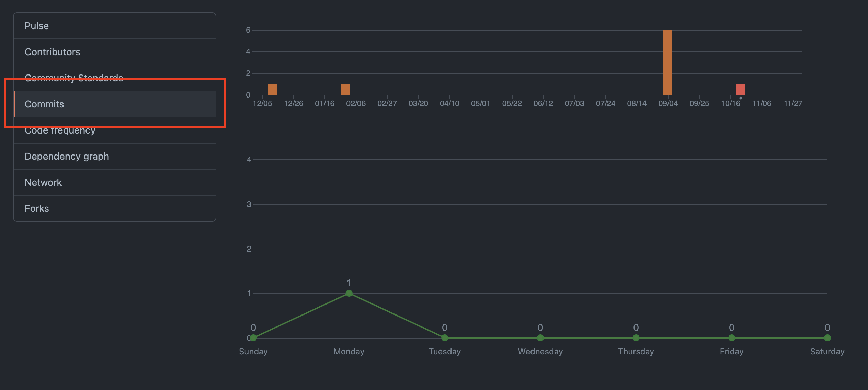Click the Monday point showing 1 commit
The height and width of the screenshot is (390, 868).
[349, 293]
